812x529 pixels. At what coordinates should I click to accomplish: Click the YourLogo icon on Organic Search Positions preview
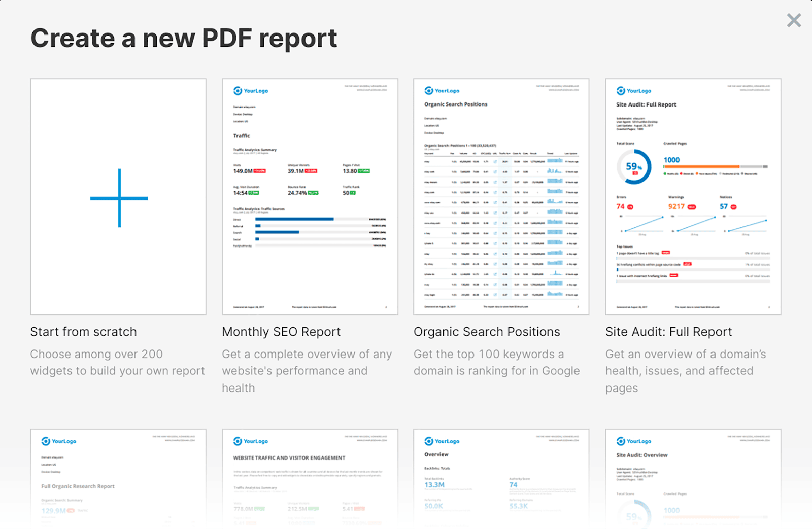click(x=428, y=91)
